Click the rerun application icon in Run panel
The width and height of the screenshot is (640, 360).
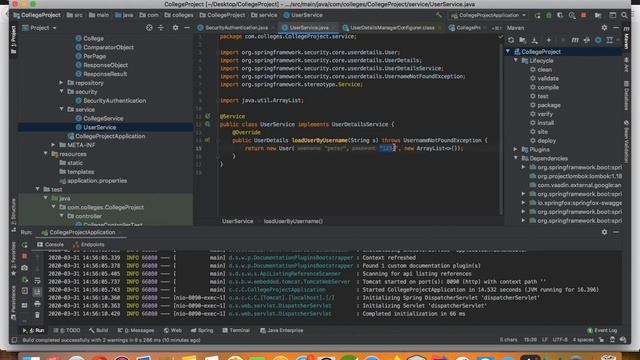click(x=25, y=245)
